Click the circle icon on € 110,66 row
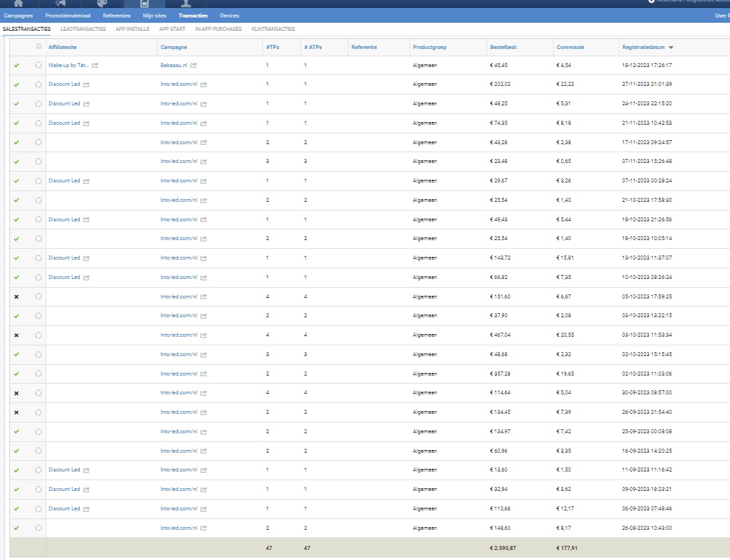 (x=38, y=509)
